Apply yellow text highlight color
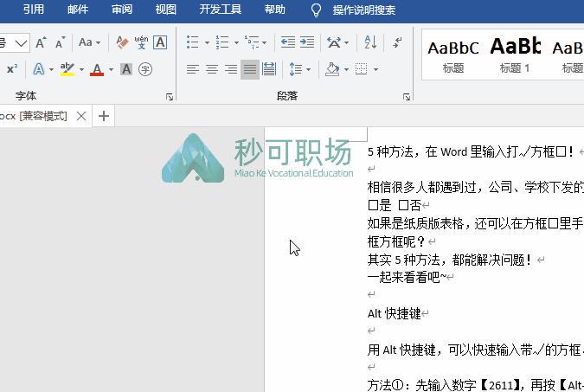The width and height of the screenshot is (584, 392). click(x=67, y=69)
